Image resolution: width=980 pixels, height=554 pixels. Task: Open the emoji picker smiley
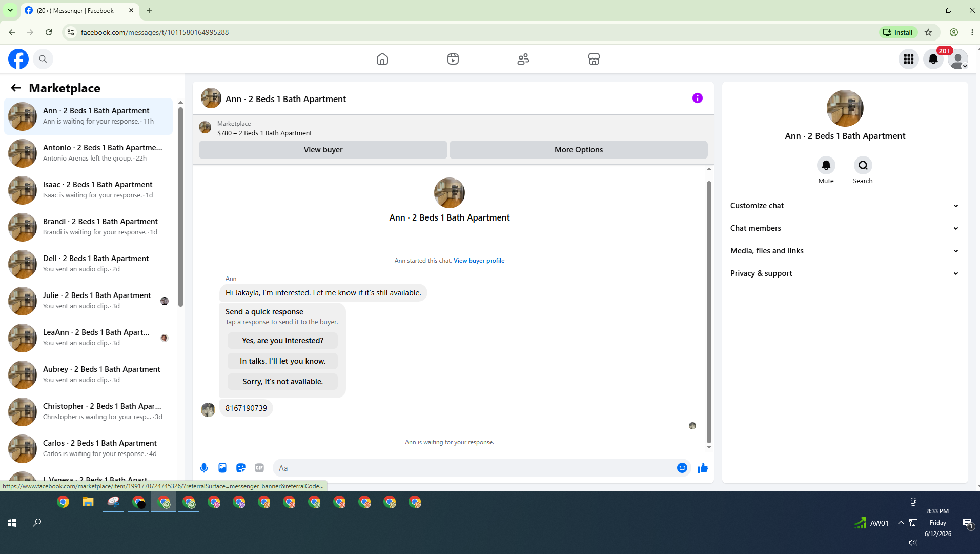(x=682, y=468)
